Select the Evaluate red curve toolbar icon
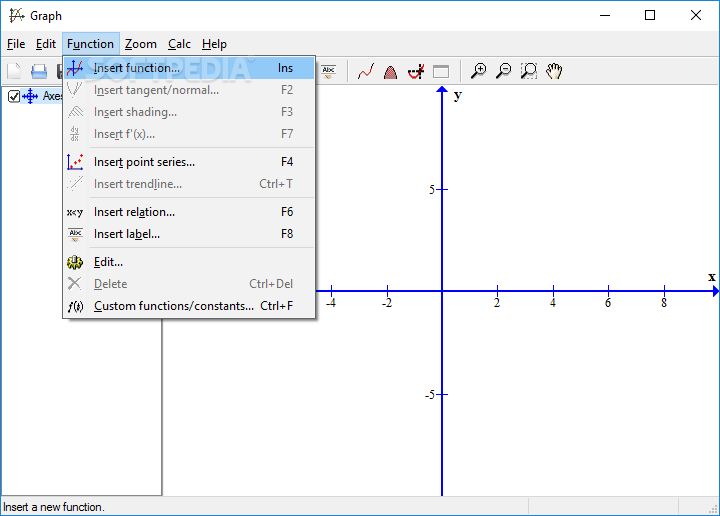 pyautogui.click(x=366, y=71)
